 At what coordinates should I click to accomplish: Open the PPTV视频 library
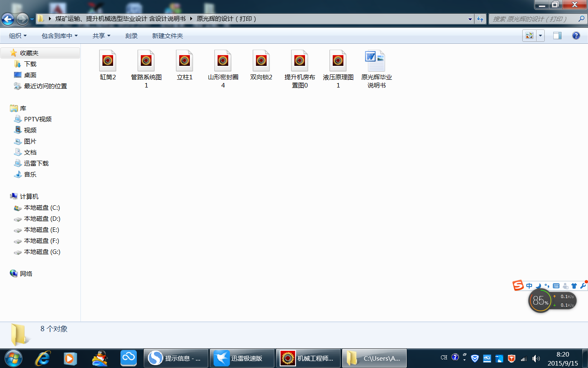(x=38, y=119)
